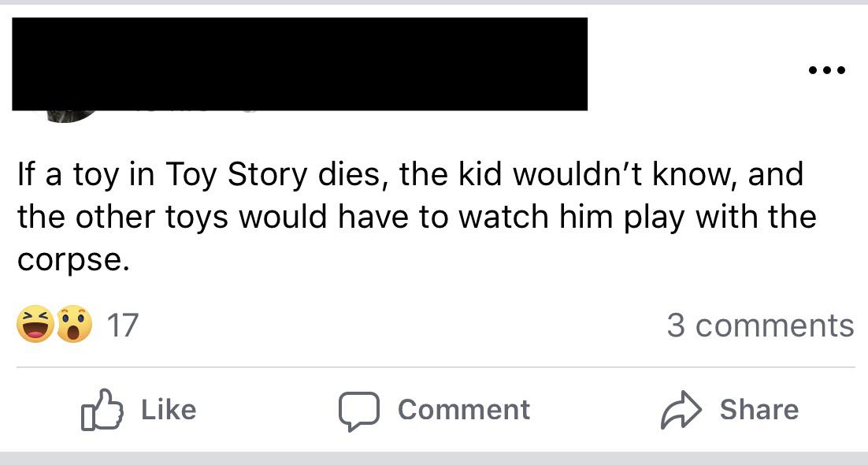868x465 pixels.
Task: Click the word "corpse." in the post
Action: tap(72, 261)
